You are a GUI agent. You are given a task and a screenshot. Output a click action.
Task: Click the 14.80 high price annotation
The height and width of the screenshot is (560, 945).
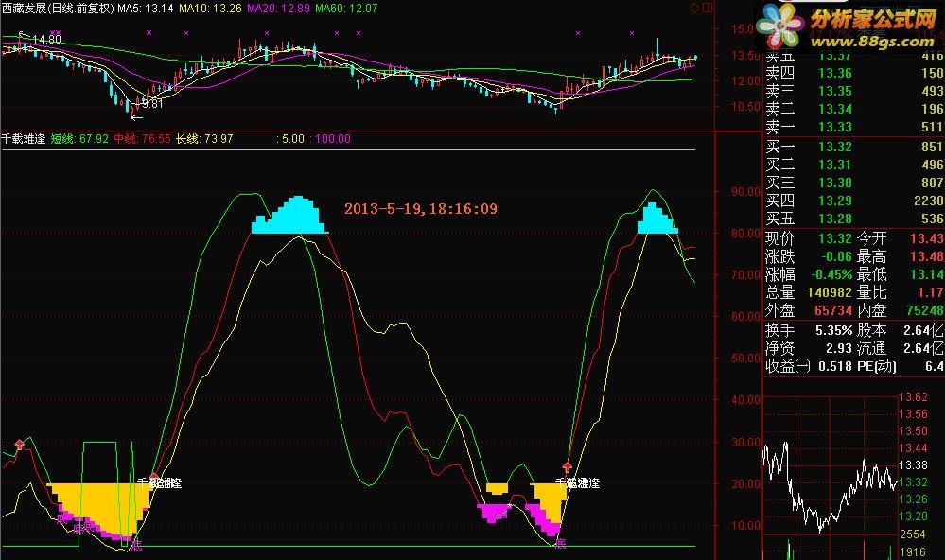click(x=46, y=39)
